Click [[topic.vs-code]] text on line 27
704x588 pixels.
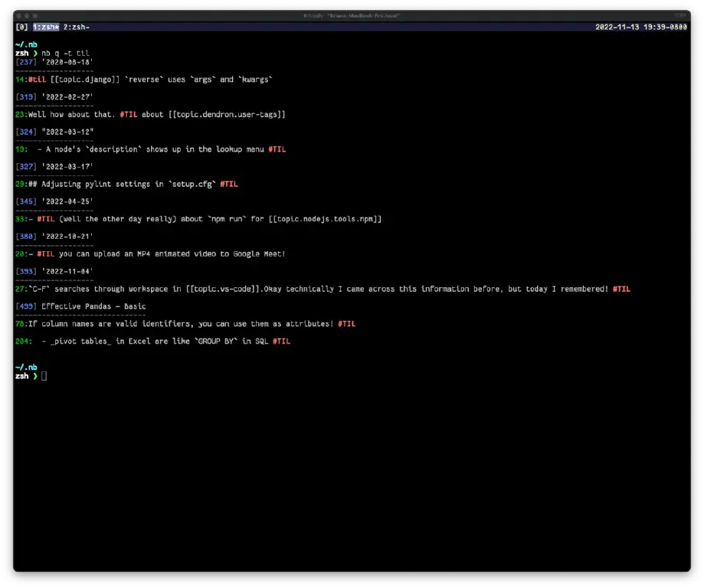[x=223, y=289]
